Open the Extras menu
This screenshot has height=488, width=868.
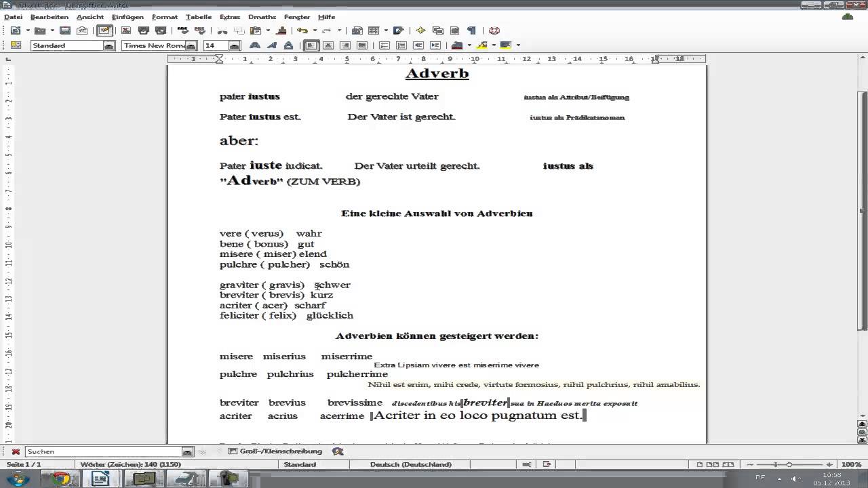click(230, 16)
